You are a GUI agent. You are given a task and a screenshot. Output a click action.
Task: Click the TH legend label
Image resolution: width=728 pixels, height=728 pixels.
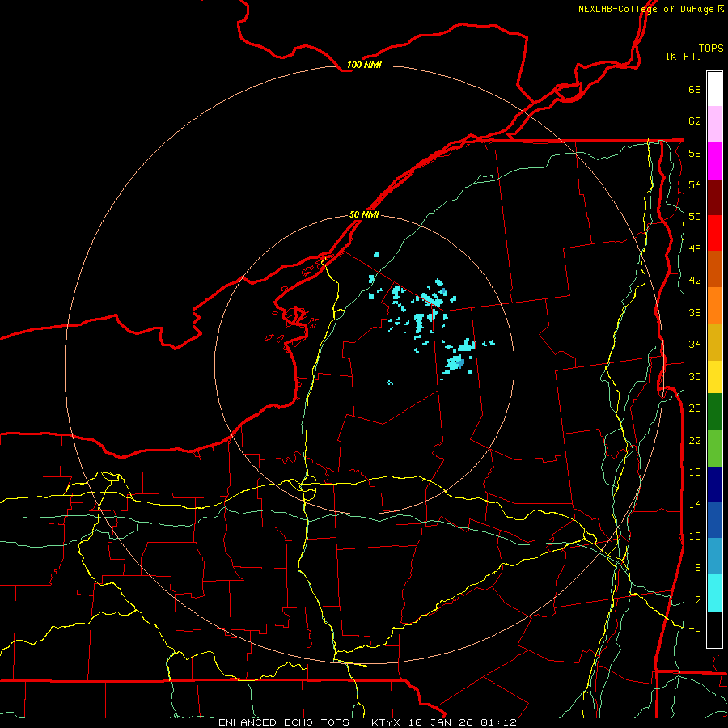(x=695, y=632)
